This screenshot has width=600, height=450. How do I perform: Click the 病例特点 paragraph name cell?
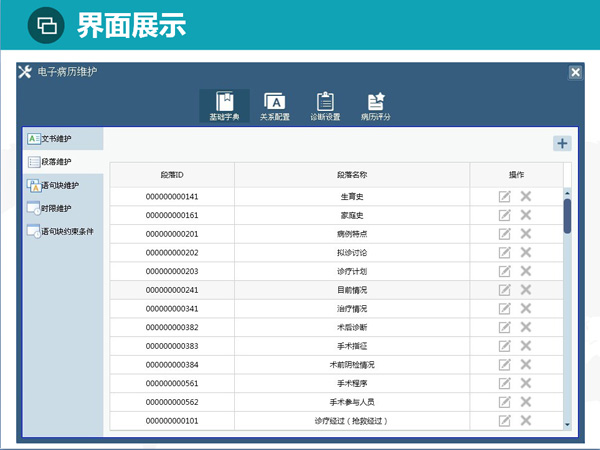click(x=352, y=234)
